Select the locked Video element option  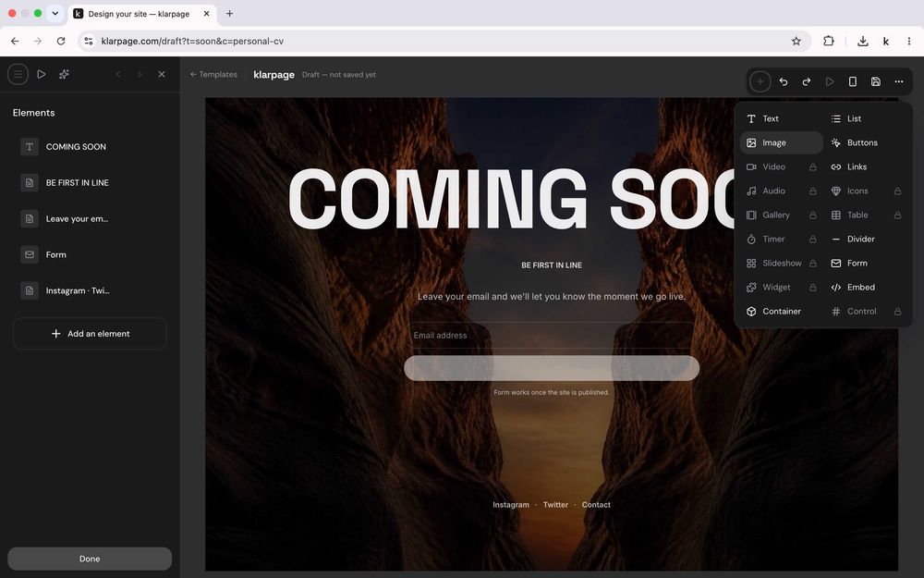[781, 166]
